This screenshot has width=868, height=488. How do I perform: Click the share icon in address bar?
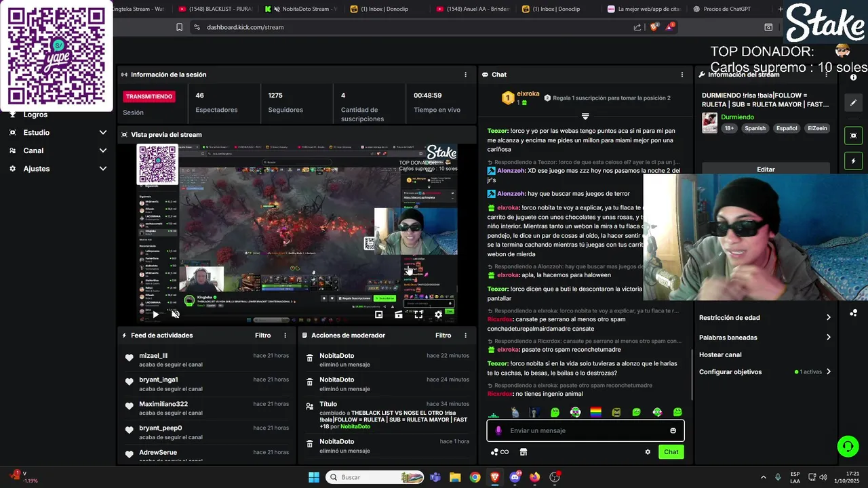[x=637, y=27]
